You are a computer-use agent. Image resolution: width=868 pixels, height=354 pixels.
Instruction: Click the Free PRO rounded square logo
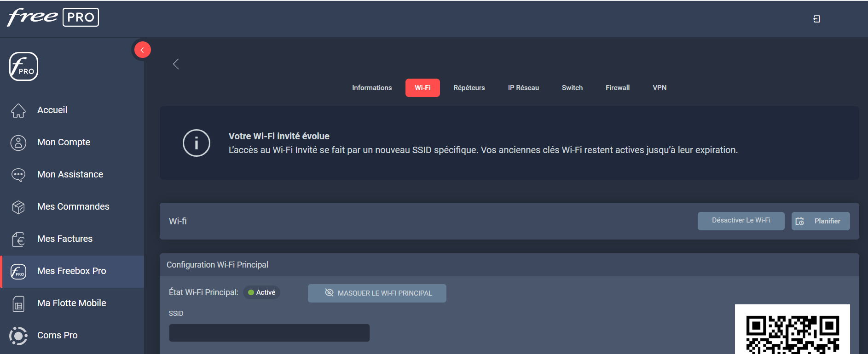pyautogui.click(x=23, y=67)
